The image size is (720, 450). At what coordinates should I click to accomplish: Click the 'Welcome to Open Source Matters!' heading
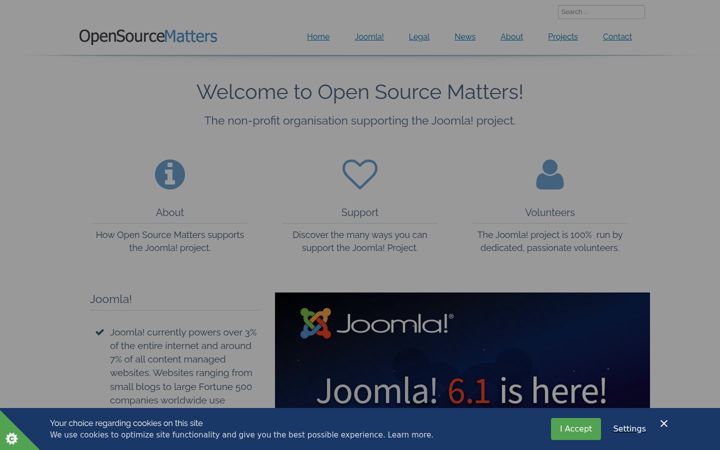[x=360, y=92]
